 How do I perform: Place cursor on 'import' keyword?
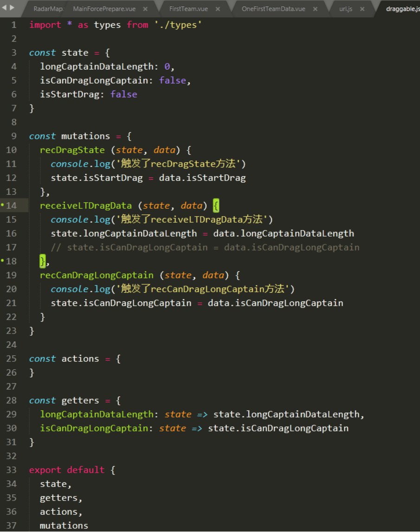[45, 25]
